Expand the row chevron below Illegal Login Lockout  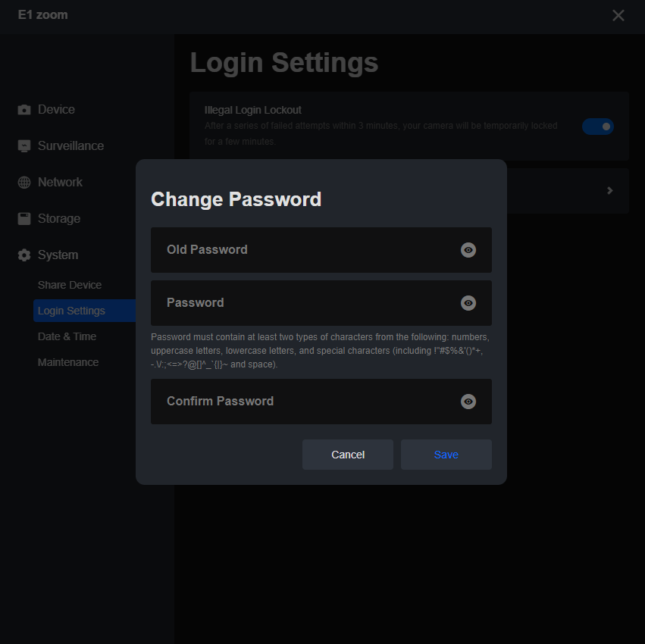pos(609,191)
